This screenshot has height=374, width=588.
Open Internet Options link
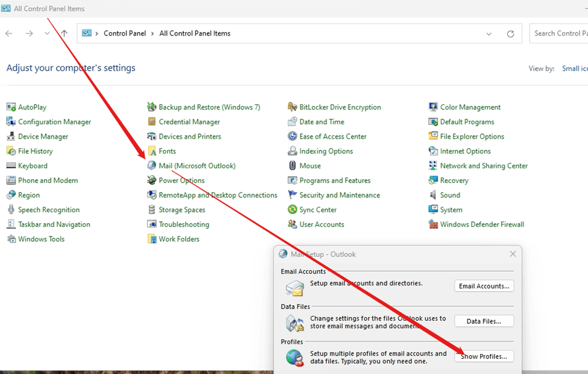pos(466,151)
